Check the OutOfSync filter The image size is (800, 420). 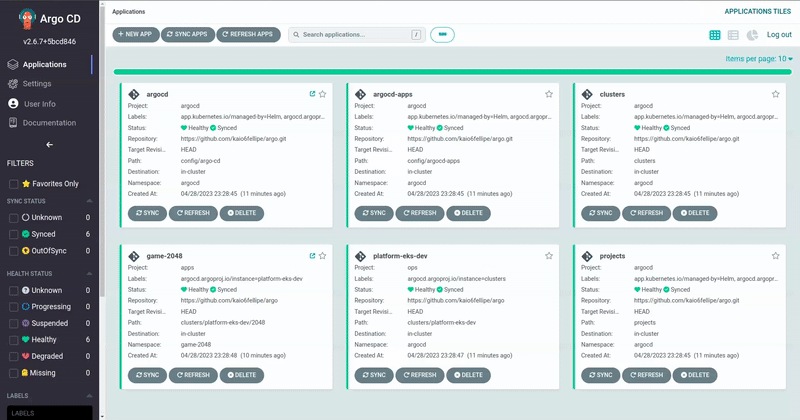click(14, 251)
